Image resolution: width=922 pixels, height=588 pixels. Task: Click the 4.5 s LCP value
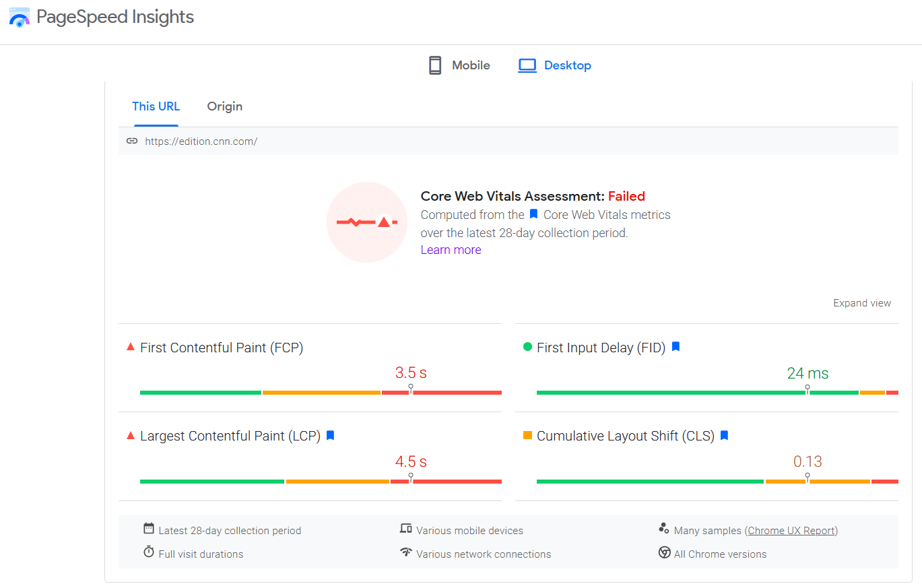tap(411, 462)
